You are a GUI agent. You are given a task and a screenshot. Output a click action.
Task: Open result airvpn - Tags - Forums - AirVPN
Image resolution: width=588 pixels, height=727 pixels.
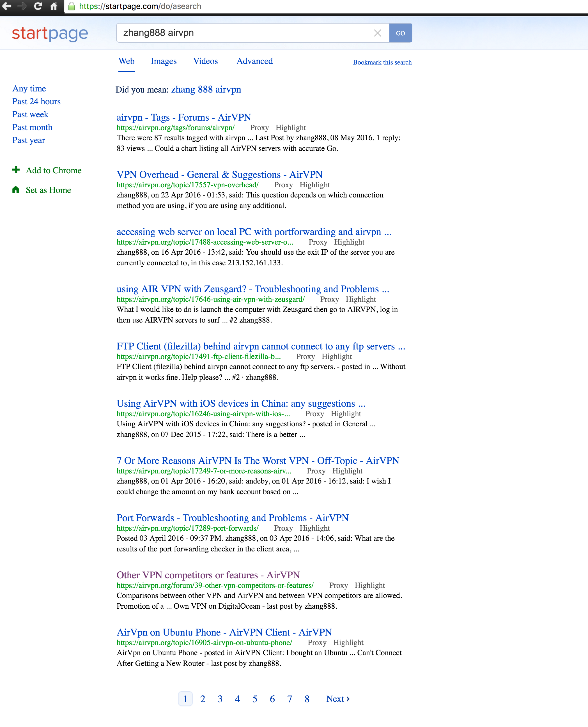tap(183, 117)
